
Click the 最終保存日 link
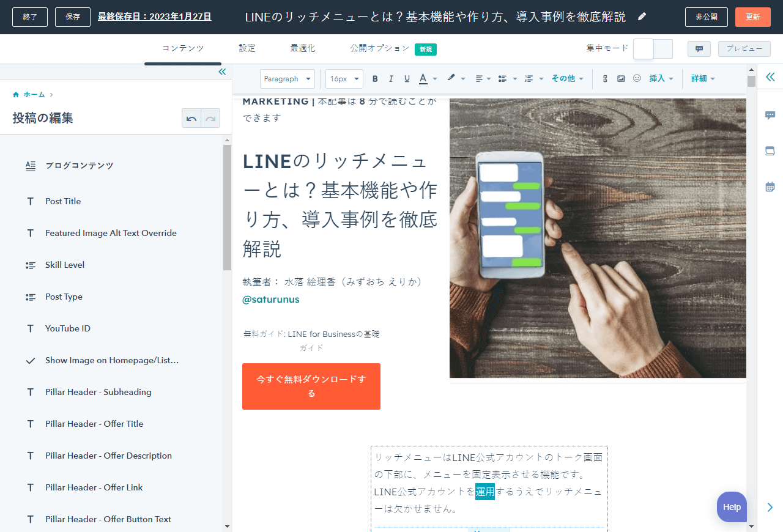155,17
